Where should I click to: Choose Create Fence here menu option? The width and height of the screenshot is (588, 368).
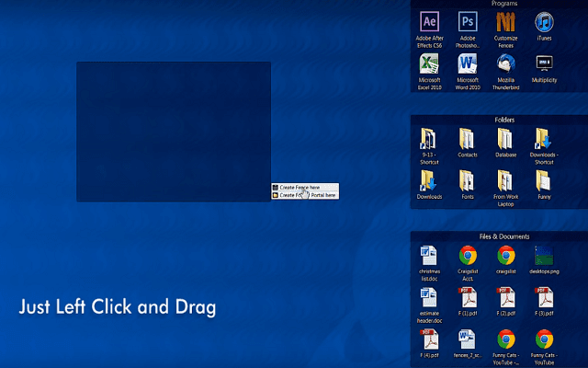pos(305,187)
